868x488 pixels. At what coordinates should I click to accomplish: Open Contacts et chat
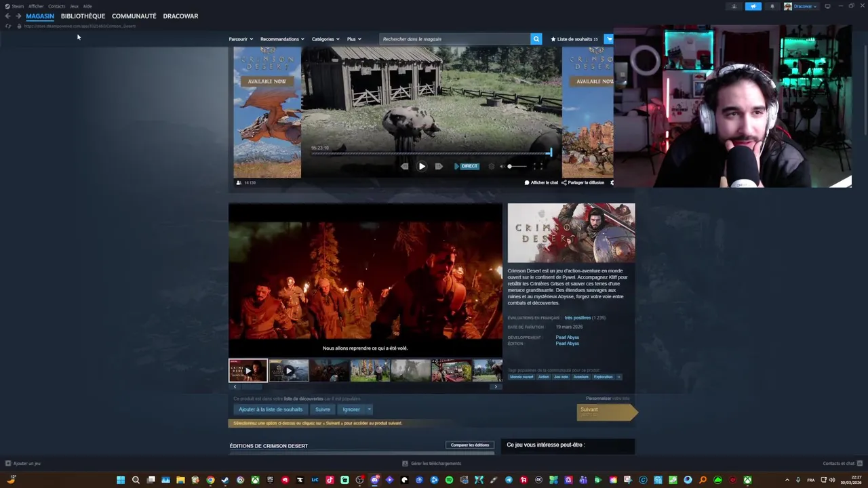843,464
